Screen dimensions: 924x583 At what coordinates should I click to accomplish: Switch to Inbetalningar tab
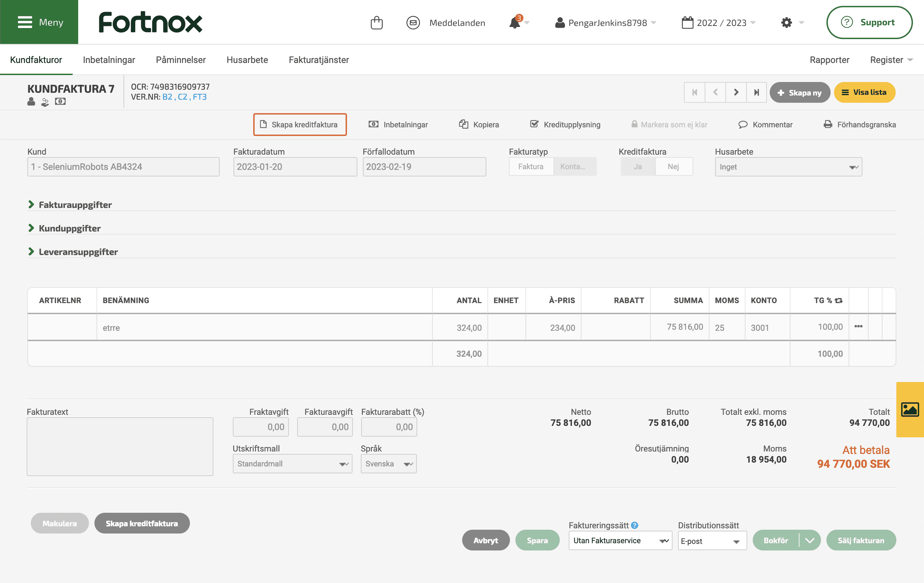click(109, 60)
